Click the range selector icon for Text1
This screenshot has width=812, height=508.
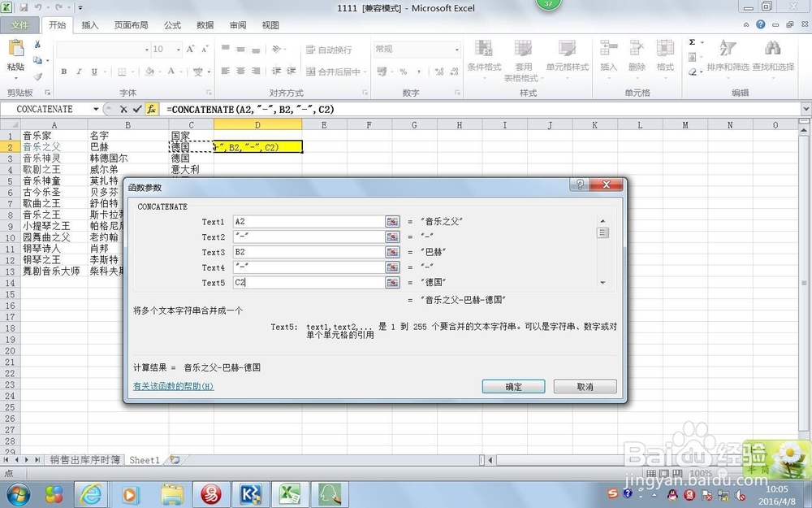392,221
